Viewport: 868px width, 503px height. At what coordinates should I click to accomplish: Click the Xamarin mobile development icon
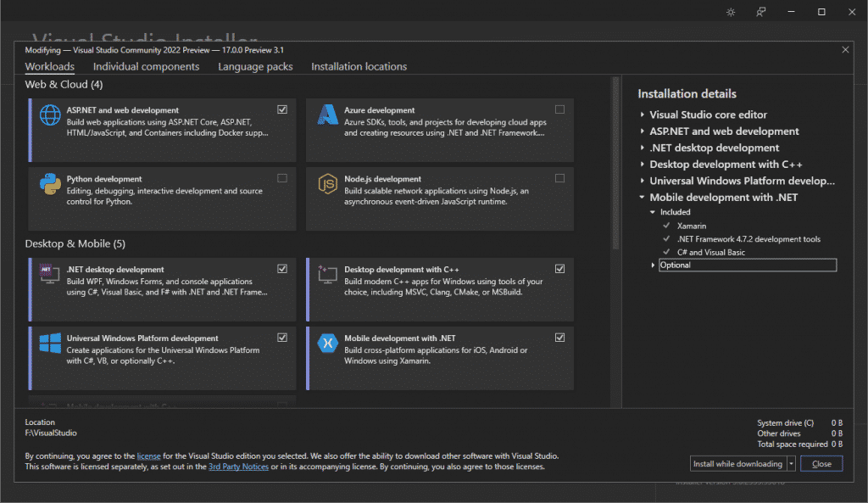click(328, 343)
